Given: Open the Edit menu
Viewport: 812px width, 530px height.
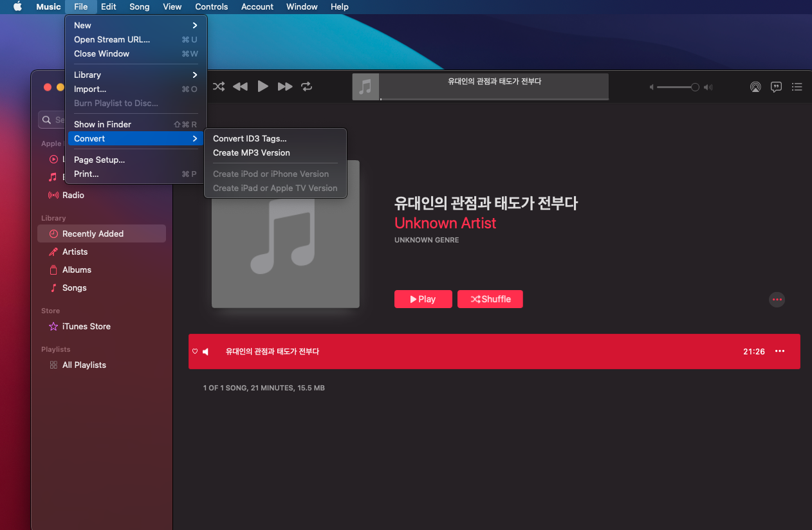Looking at the screenshot, I should pos(109,6).
